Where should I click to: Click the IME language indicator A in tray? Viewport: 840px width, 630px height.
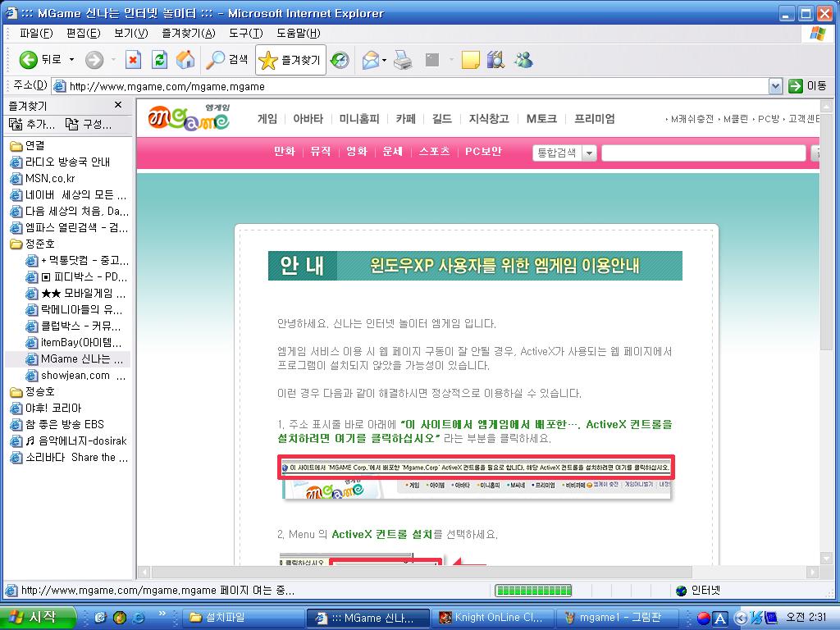point(720,619)
